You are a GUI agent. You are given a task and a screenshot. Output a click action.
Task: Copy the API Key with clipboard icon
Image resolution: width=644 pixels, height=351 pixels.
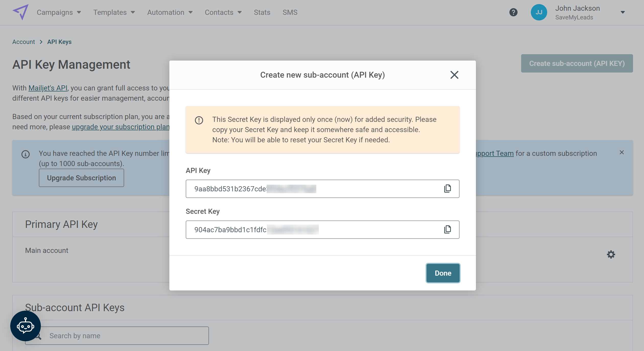[x=447, y=189]
